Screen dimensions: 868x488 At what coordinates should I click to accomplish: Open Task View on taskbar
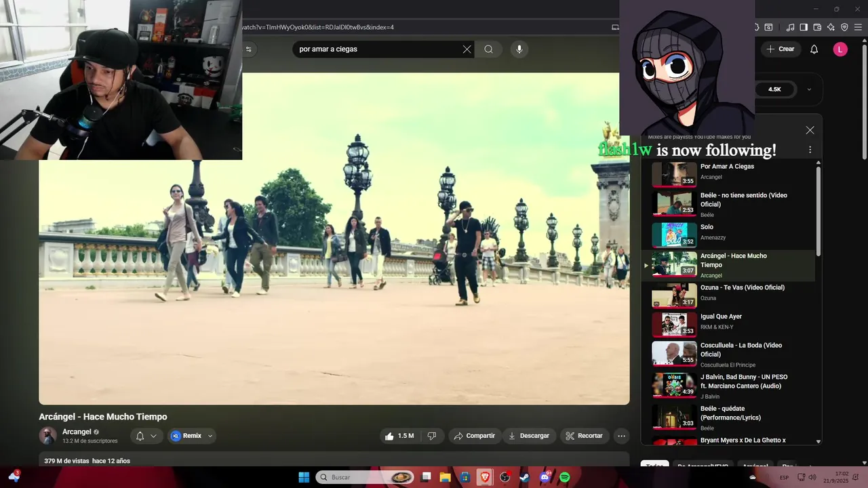(x=426, y=477)
